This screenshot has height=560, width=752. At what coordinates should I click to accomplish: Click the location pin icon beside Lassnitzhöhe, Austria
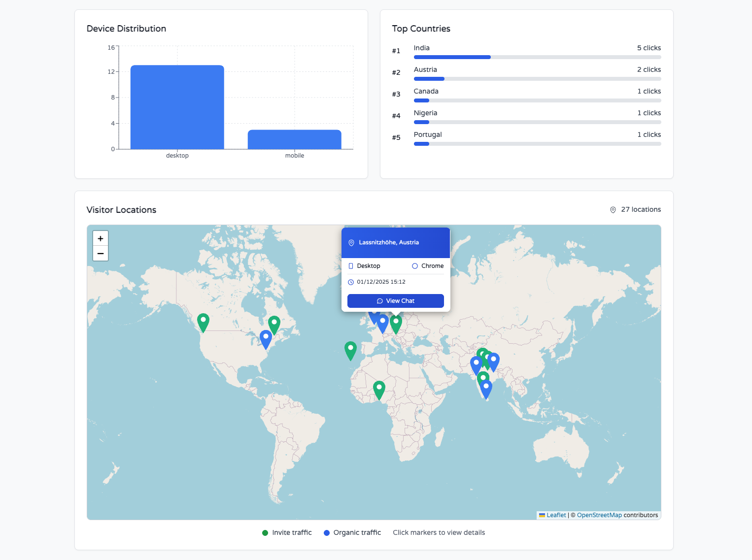point(351,242)
